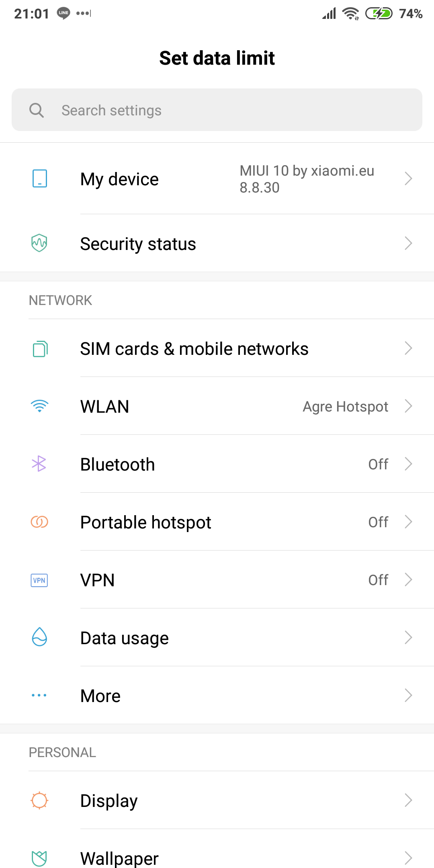Tap the Agre Hotspot network label
This screenshot has width=434, height=868.
(x=345, y=407)
